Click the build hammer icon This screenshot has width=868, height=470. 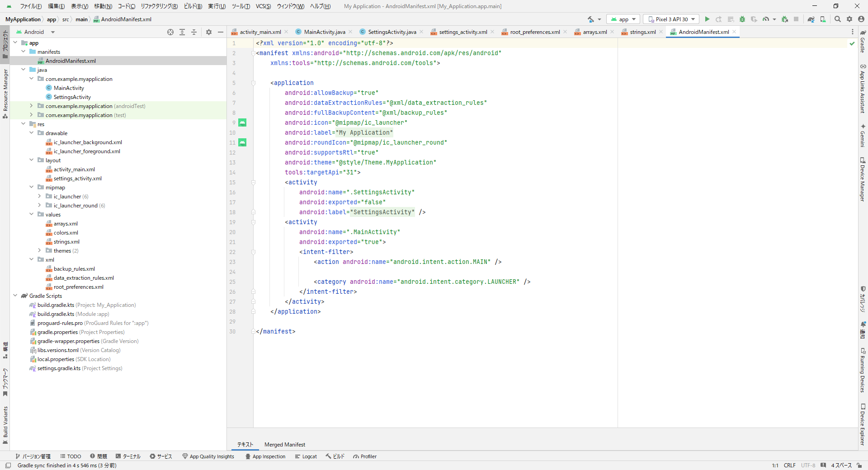tap(591, 19)
